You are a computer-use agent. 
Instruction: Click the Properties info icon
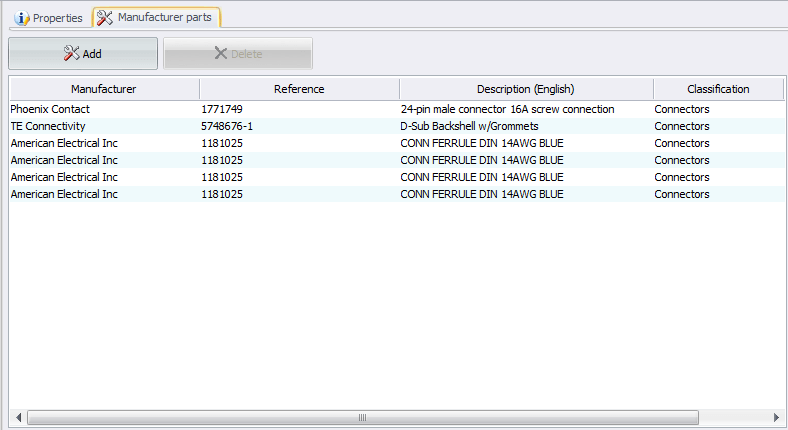coord(21,18)
